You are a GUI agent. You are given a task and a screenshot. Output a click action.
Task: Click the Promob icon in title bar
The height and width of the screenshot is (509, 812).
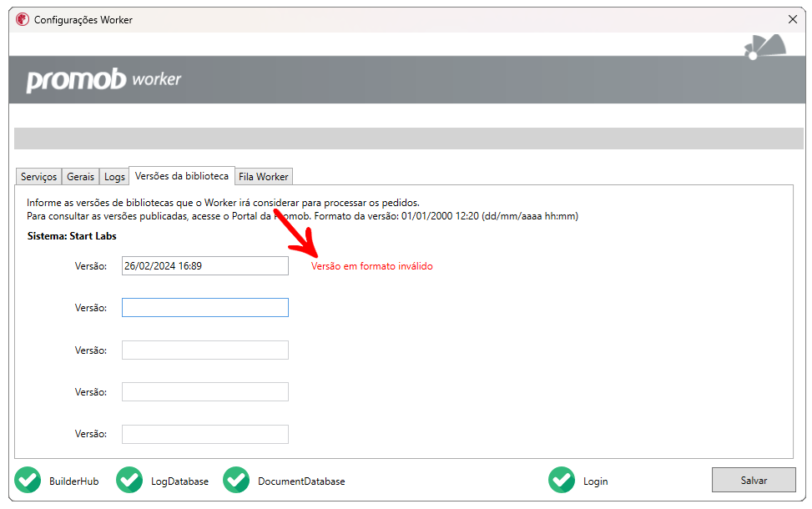23,20
